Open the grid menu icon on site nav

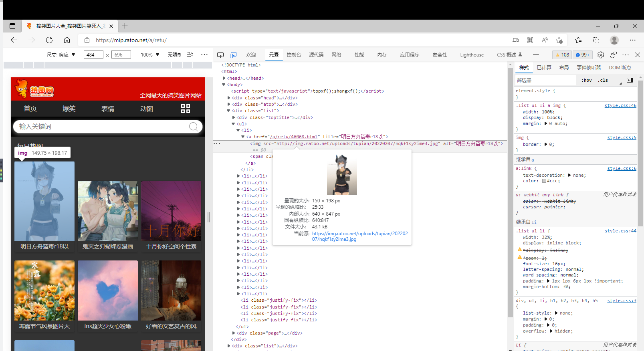click(185, 109)
